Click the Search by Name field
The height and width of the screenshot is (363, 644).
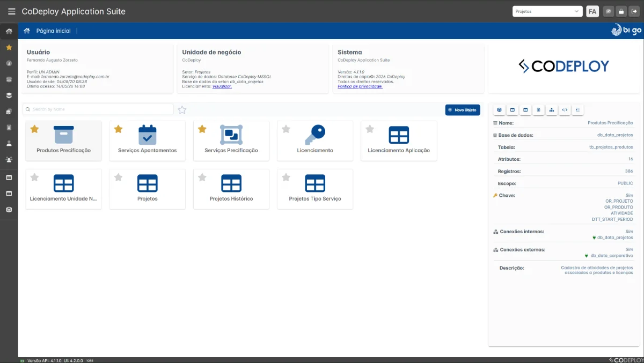click(x=98, y=109)
